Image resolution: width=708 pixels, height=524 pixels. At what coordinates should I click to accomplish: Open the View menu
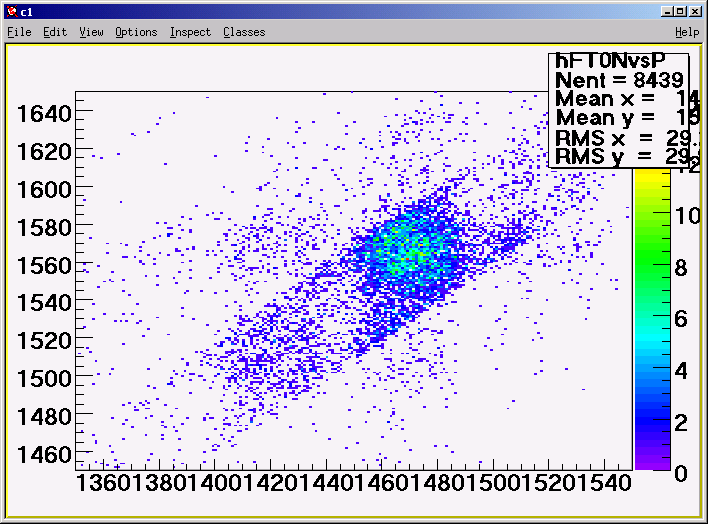tap(91, 32)
